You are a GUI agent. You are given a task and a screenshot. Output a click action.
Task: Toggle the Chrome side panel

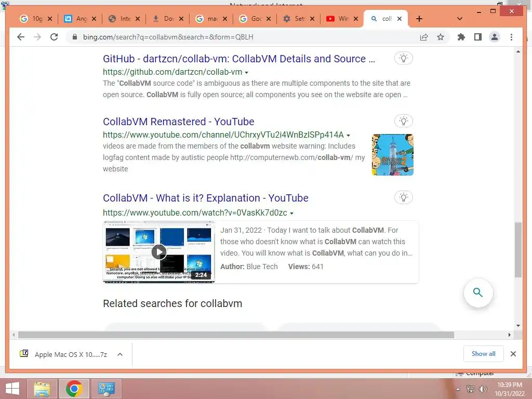tap(478, 37)
